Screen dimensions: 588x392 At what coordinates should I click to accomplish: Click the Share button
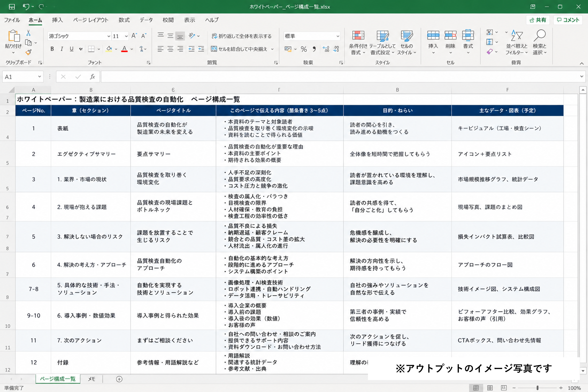pos(538,20)
